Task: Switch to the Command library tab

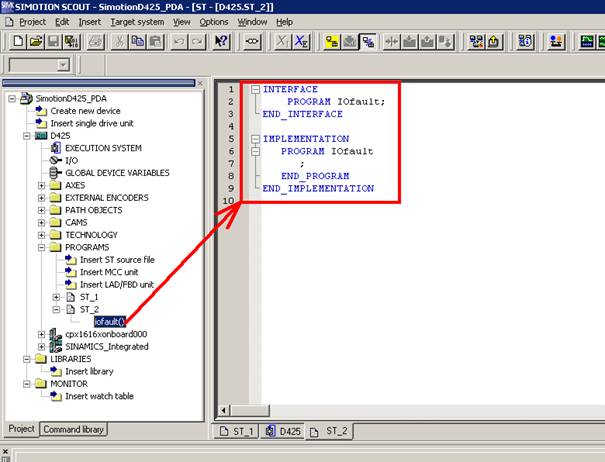Action: [x=75, y=429]
